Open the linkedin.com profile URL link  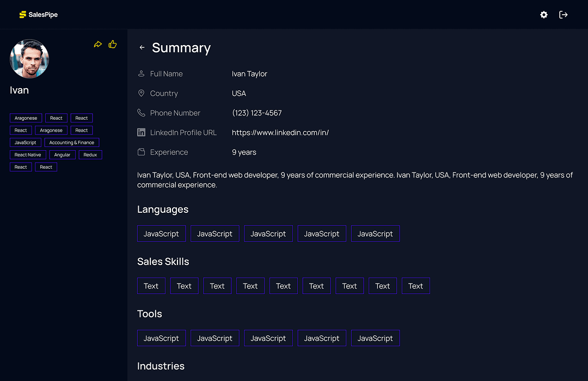[x=280, y=132]
